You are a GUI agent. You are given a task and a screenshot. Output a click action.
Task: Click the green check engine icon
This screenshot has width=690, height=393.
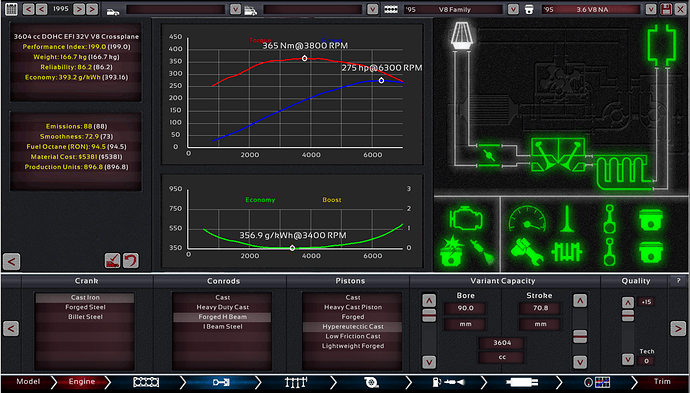pyautogui.click(x=466, y=218)
